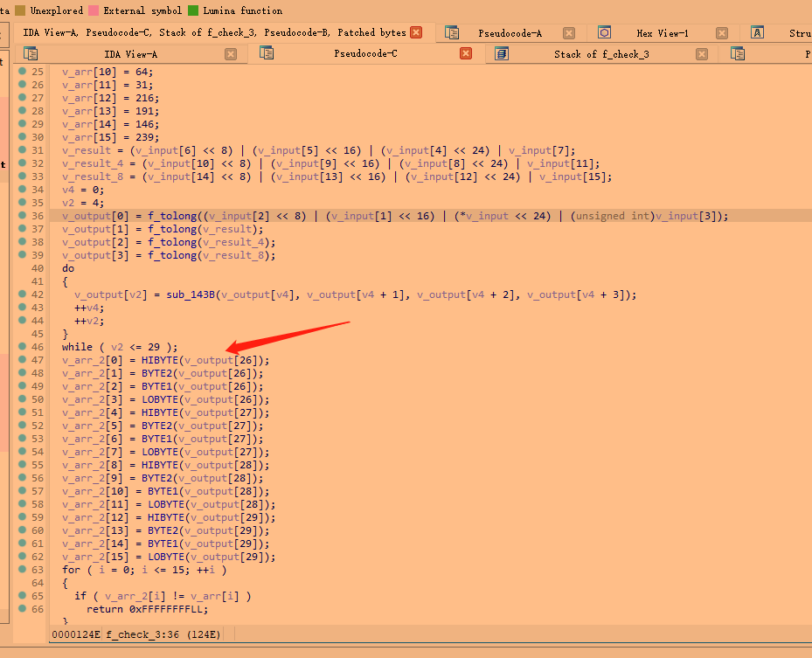Click the Pseudocode-A tab icon

[x=452, y=31]
